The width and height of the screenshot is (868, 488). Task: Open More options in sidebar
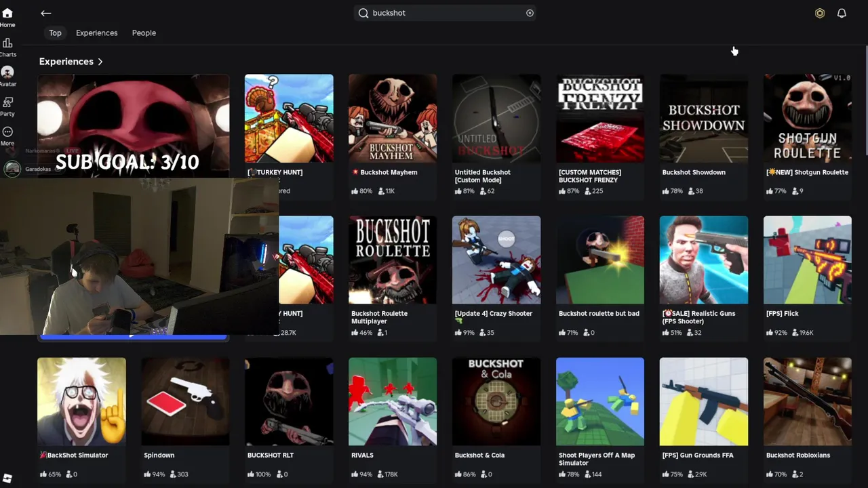pos(7,136)
